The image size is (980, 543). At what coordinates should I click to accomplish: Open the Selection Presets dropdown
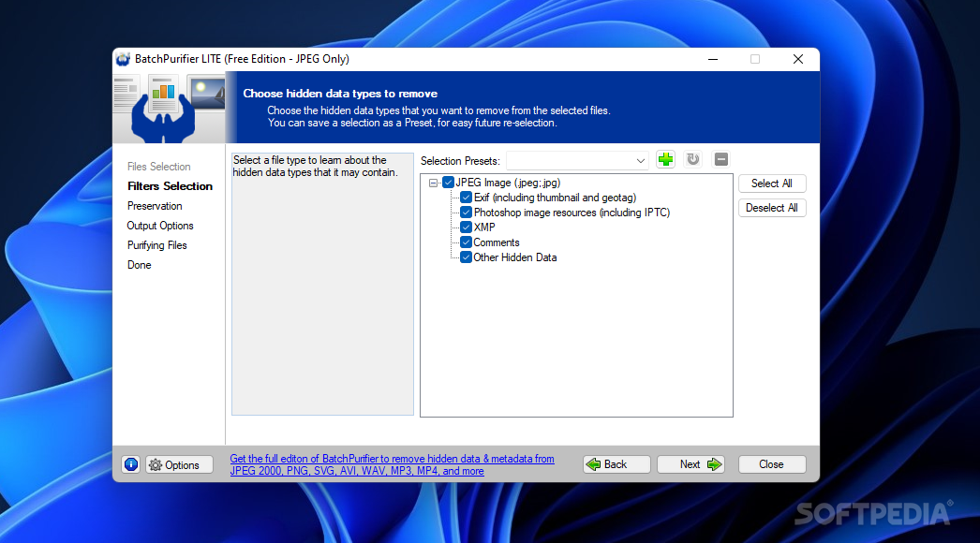(577, 161)
